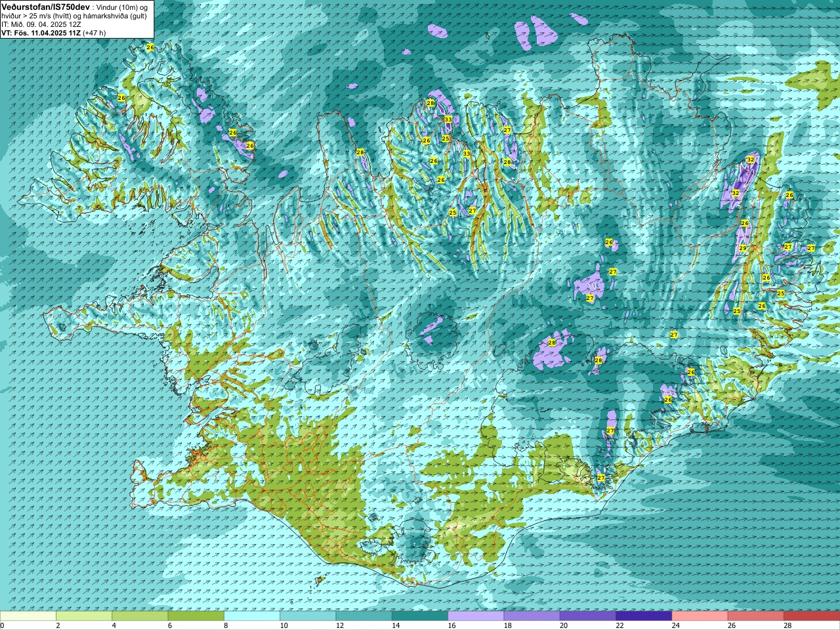Select the dark teal 14–16 legend swatch
Screen dimensions: 840x630
point(420,616)
